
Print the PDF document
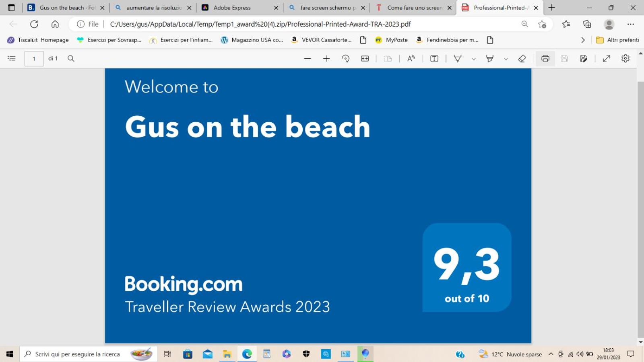pyautogui.click(x=545, y=59)
